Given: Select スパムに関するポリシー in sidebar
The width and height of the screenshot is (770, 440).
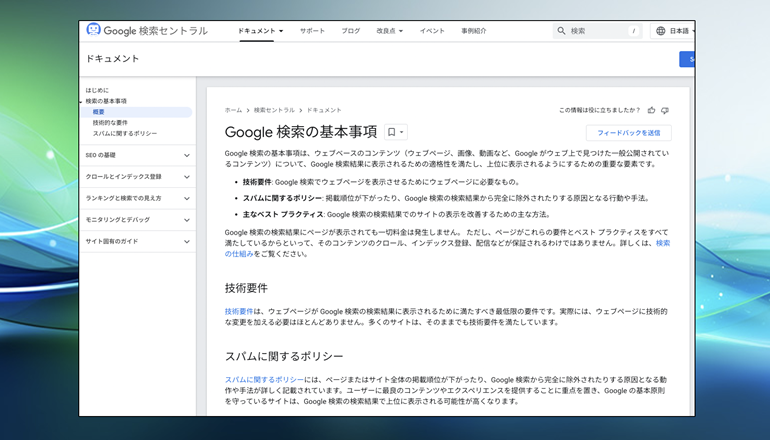Looking at the screenshot, I should (x=125, y=134).
